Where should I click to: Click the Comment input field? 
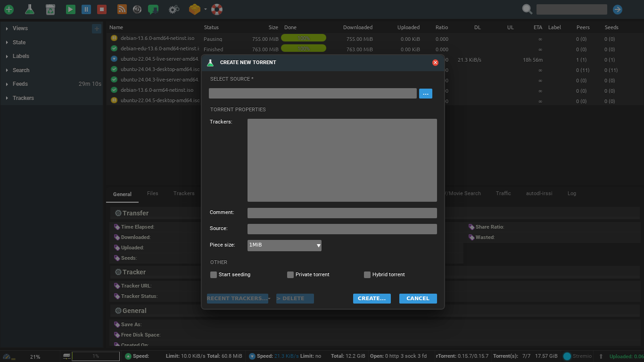click(x=342, y=213)
